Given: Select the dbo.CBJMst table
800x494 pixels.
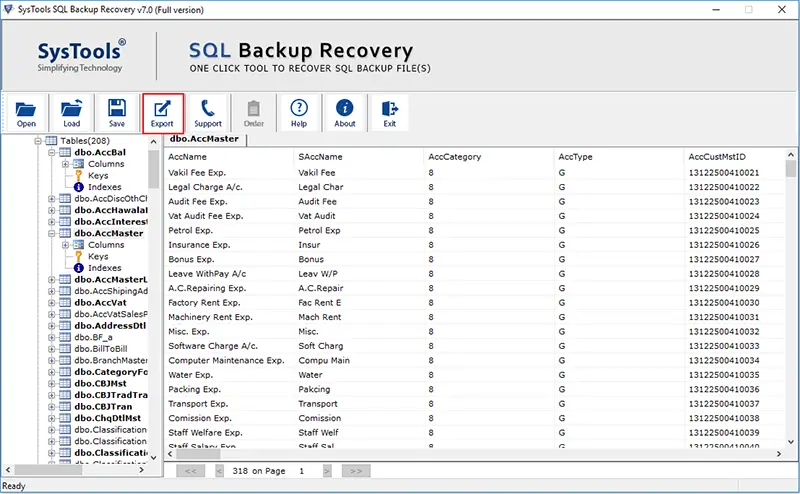Looking at the screenshot, I should (100, 384).
